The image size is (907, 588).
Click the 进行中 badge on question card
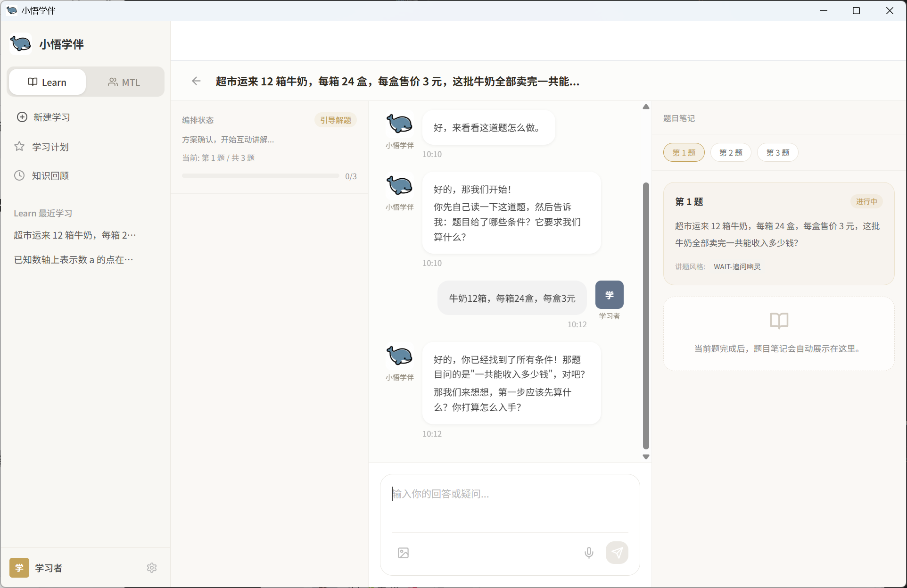tap(866, 201)
